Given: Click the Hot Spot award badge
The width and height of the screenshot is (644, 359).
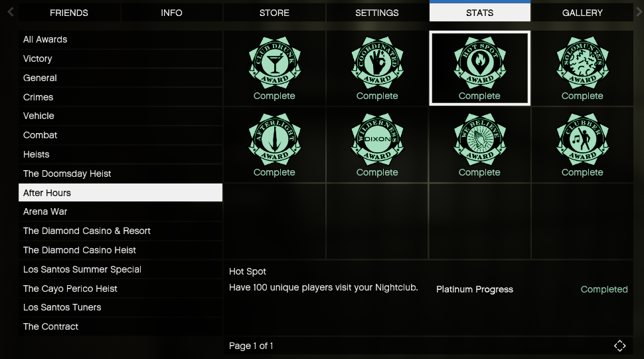Looking at the screenshot, I should tap(480, 63).
